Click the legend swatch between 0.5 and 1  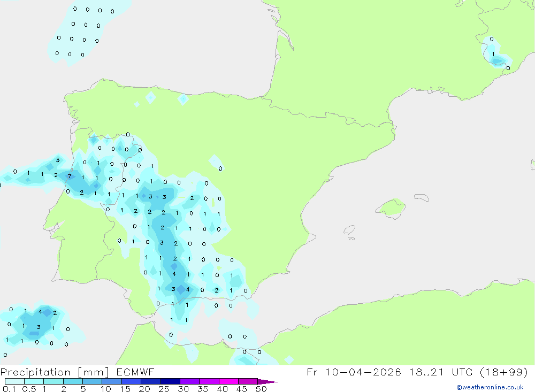tap(34, 381)
